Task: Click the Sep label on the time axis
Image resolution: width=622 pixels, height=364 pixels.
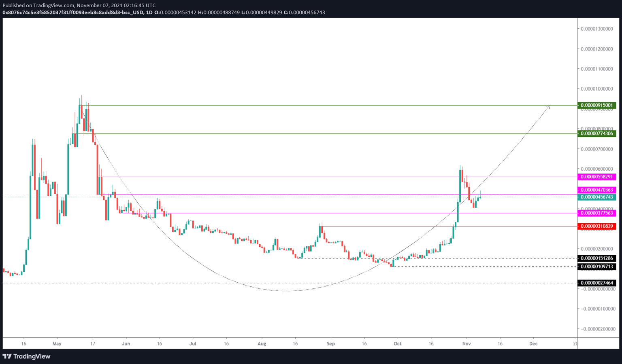Action: point(331,344)
